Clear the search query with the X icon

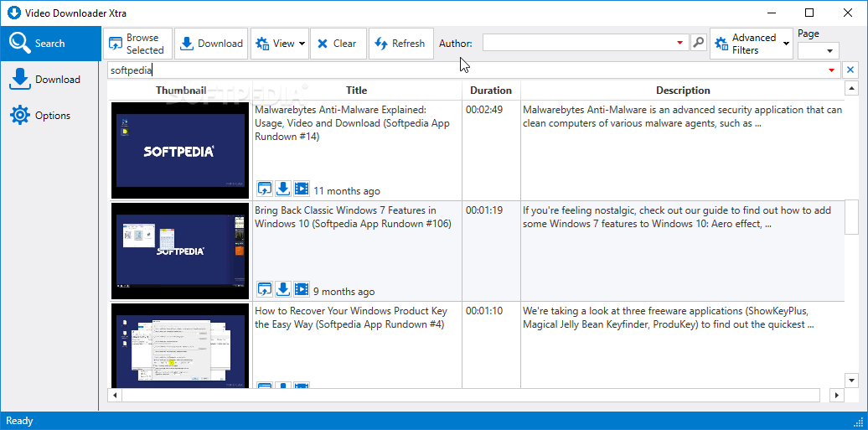(850, 70)
